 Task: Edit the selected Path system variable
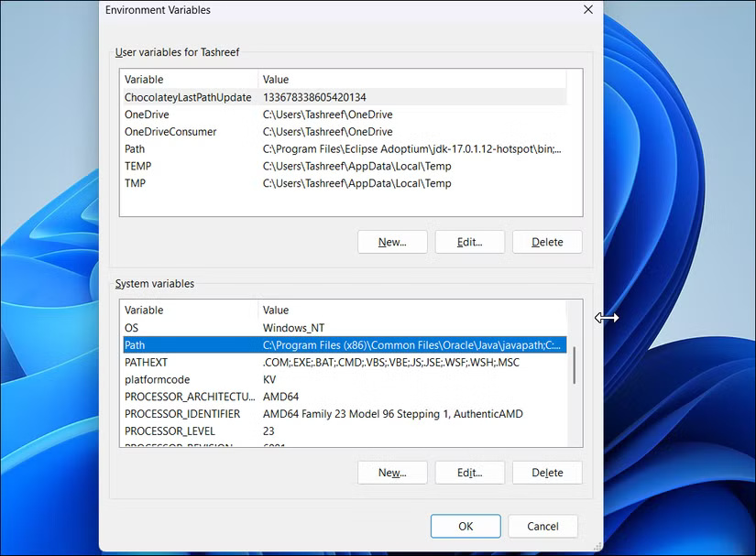pos(469,472)
